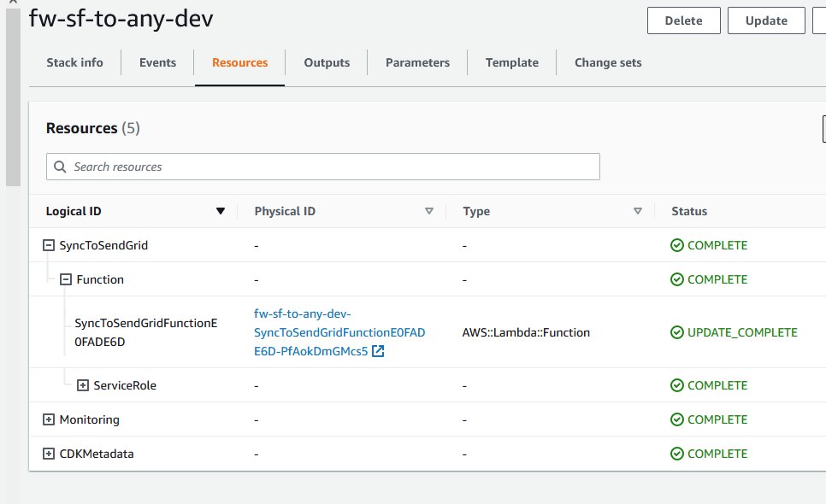Expand the ServiceRole tree node
This screenshot has height=504, width=826.
[x=83, y=385]
